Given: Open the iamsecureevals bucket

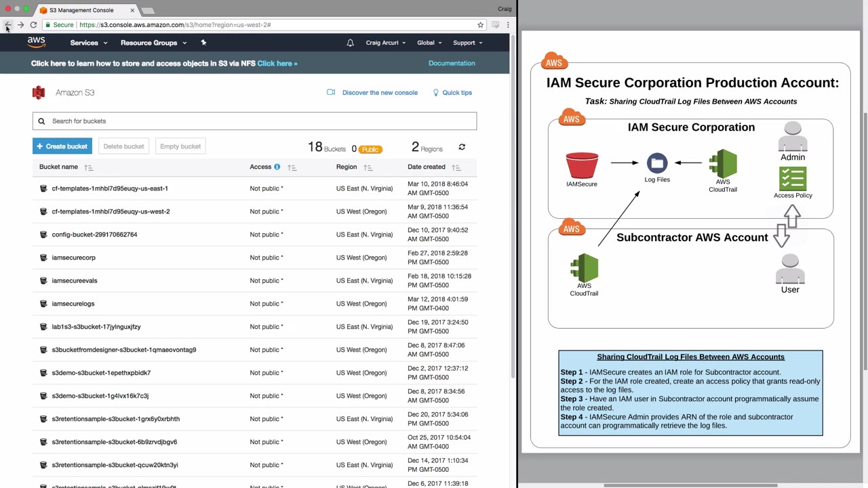Looking at the screenshot, I should pos(75,281).
